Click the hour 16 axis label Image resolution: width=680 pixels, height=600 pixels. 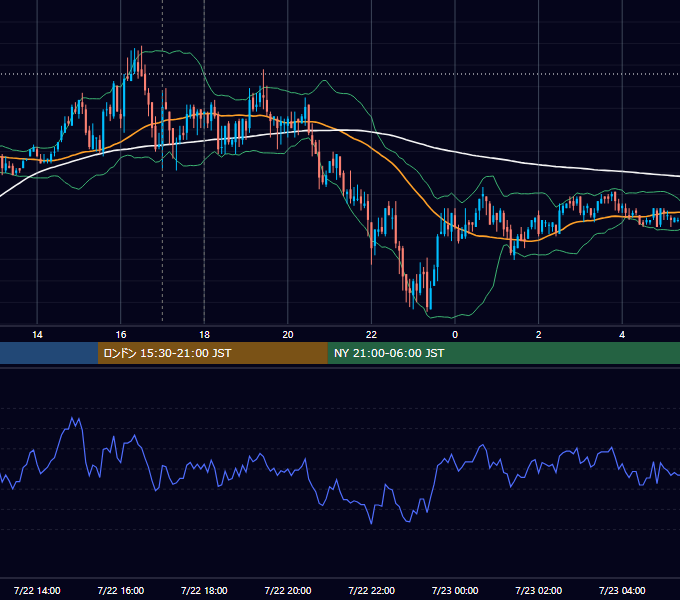121,335
